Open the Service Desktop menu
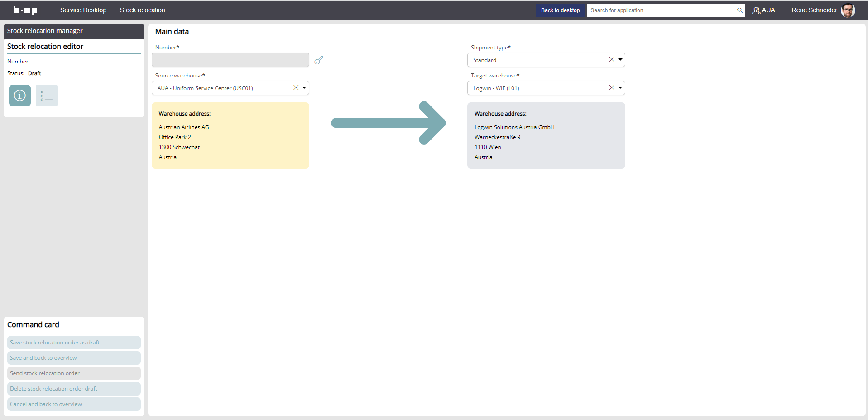Viewport: 868px width, 420px height. pos(83,10)
